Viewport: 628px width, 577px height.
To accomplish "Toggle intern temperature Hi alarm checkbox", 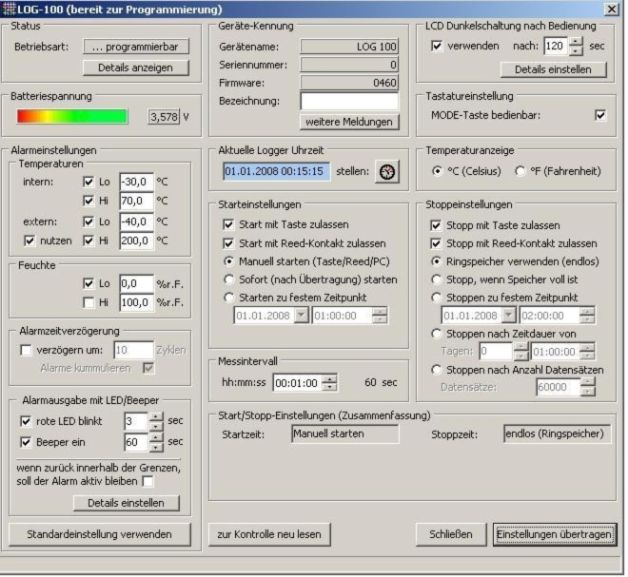I will [x=88, y=200].
